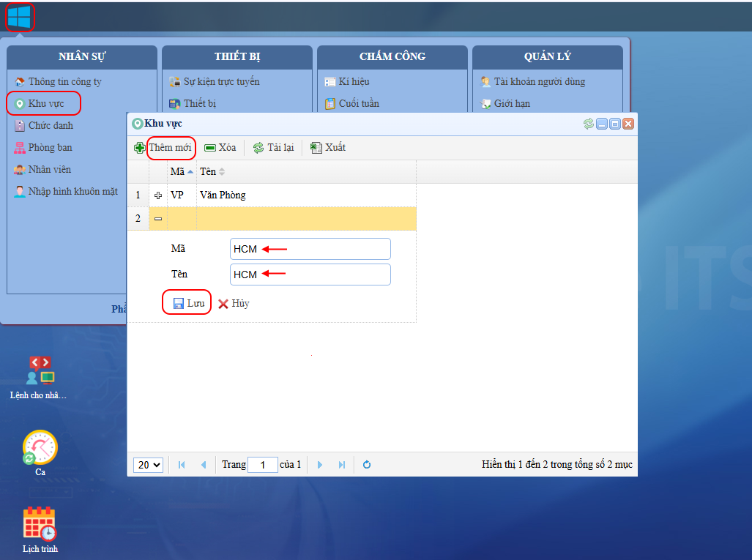Click the Windows start logo icon
Viewport: 752px width, 560px height.
[20, 18]
